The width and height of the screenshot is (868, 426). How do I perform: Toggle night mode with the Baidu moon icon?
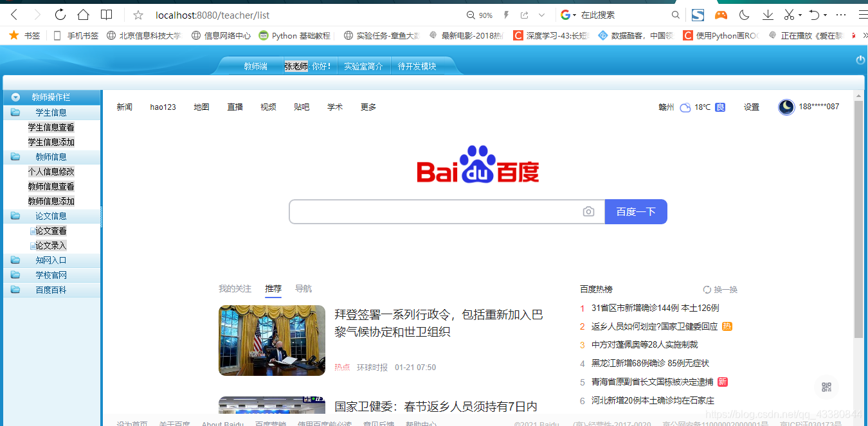coord(786,107)
